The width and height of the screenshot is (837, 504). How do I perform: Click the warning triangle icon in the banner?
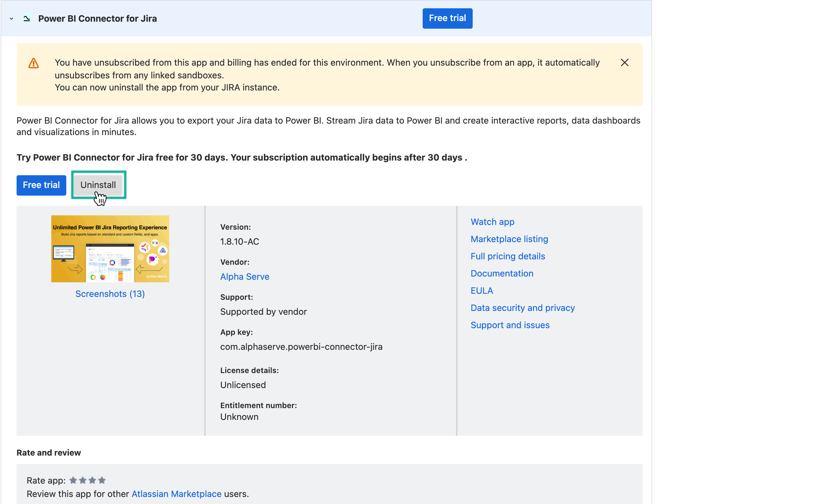pos(33,62)
